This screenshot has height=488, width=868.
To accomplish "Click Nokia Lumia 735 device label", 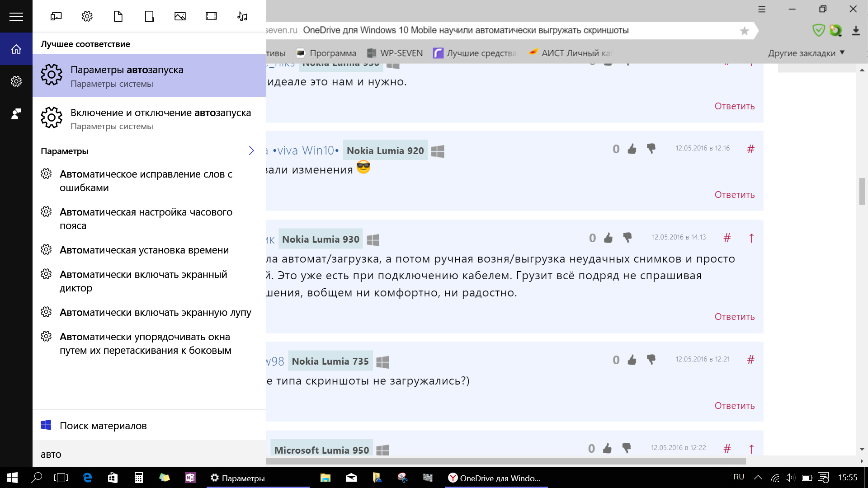I will coord(330,361).
